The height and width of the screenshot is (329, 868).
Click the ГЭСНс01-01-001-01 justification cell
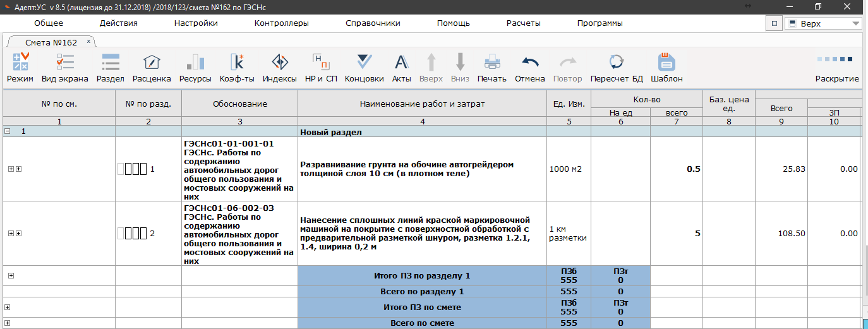point(239,169)
